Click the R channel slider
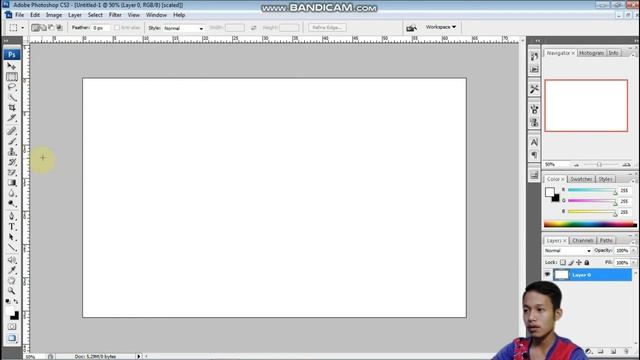 coord(591,190)
